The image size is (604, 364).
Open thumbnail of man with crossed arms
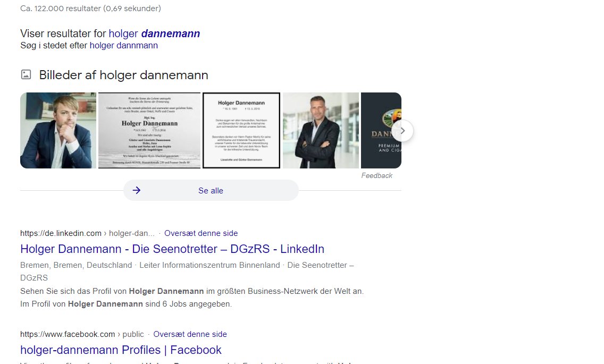click(x=321, y=130)
